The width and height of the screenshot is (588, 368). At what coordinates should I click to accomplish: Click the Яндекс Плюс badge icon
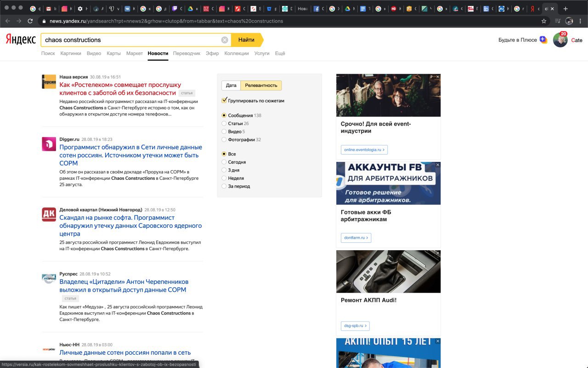pyautogui.click(x=543, y=40)
